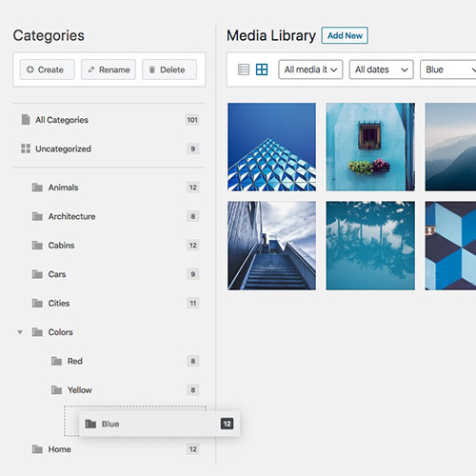Viewport: 476px width, 476px height.
Task: Click the Rename category button
Action: point(109,69)
